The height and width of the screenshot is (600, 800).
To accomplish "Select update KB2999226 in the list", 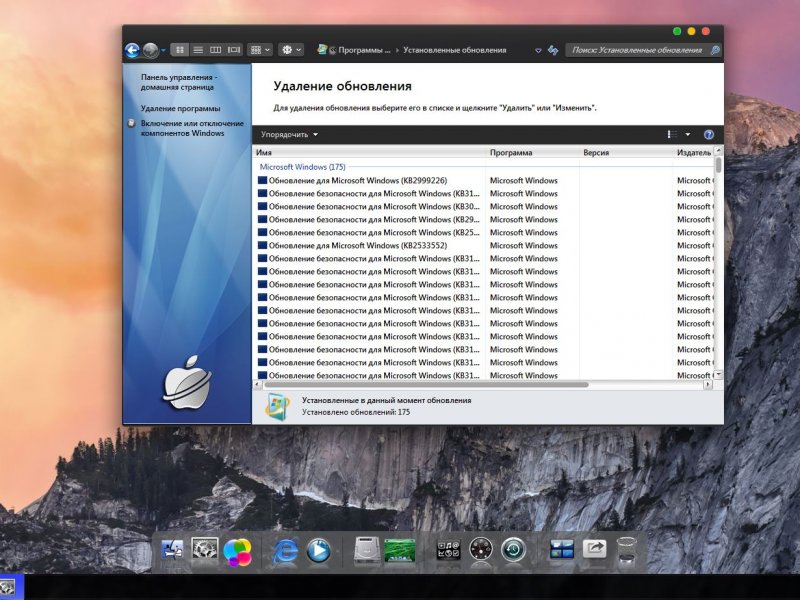I will 358,180.
